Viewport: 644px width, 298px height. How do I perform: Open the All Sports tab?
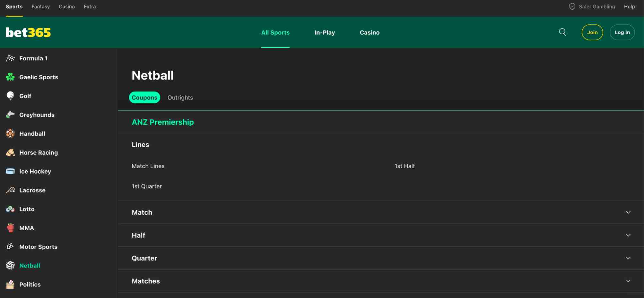point(275,32)
